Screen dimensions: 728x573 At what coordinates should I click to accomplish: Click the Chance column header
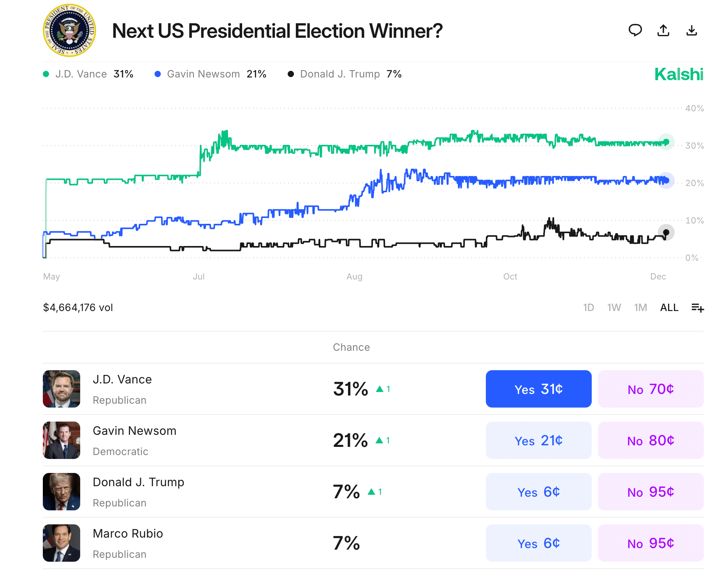[351, 347]
